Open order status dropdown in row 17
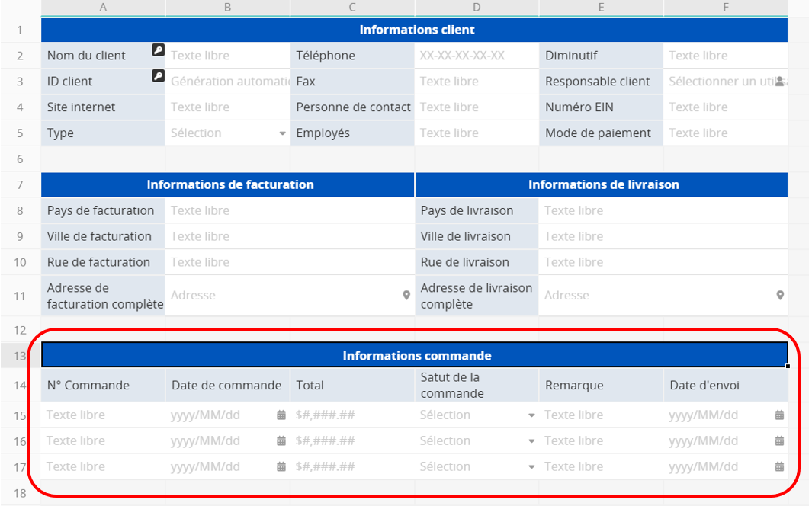 point(531,467)
